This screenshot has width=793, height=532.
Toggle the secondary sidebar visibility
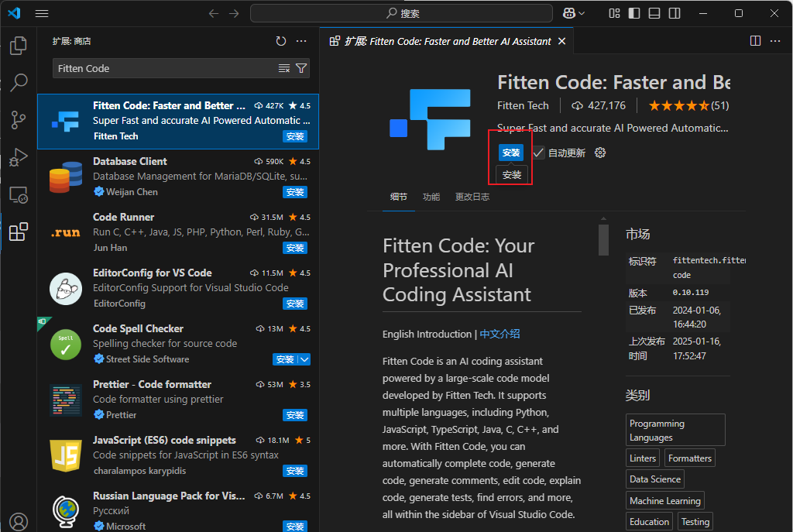coord(675,14)
